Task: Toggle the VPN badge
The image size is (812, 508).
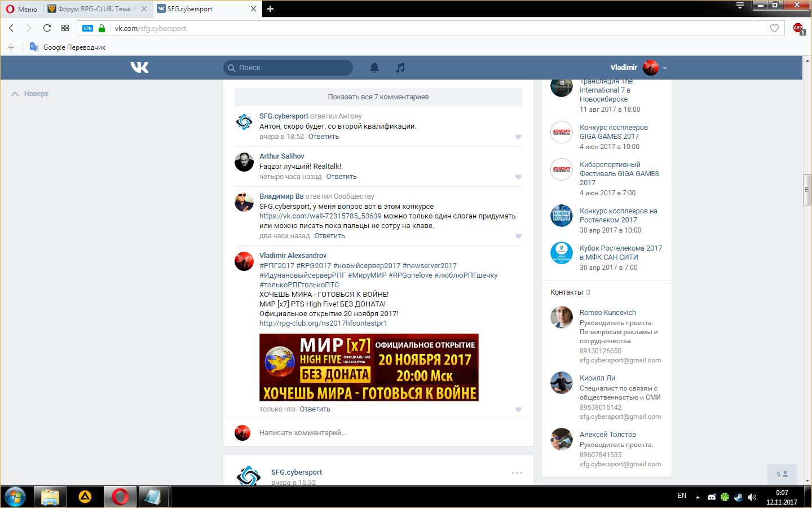Action: (x=87, y=28)
